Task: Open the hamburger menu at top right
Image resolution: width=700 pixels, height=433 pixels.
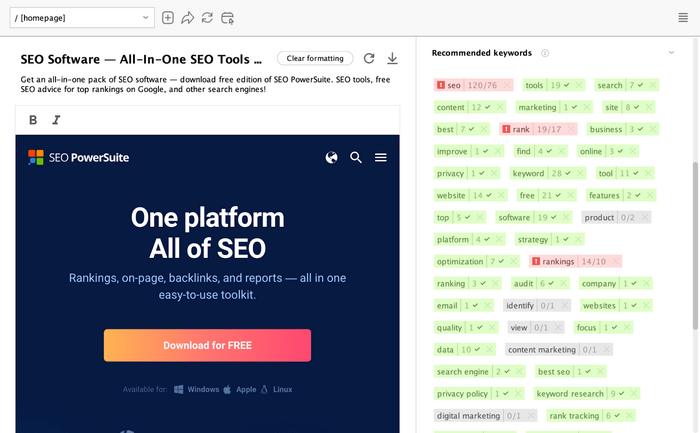Action: 683,18
